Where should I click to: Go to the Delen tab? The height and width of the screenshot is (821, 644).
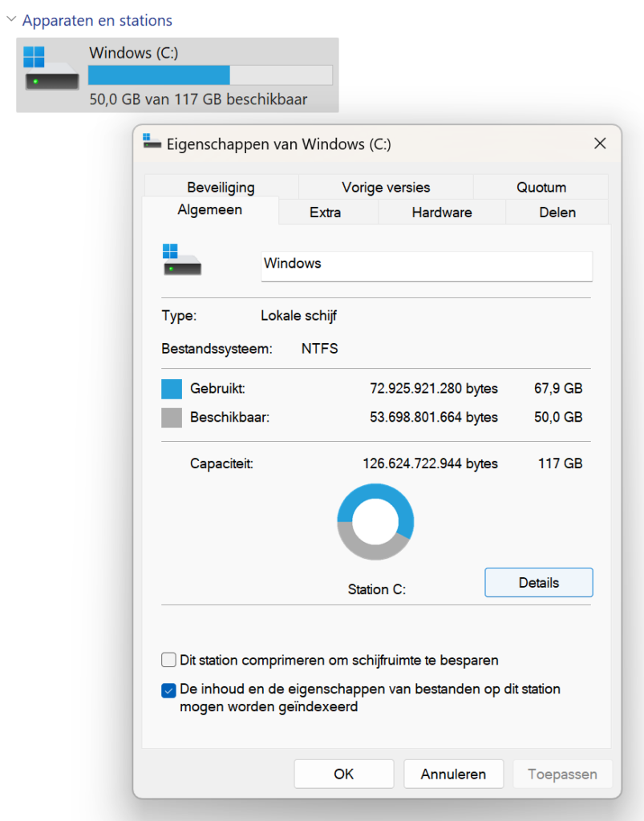point(557,212)
